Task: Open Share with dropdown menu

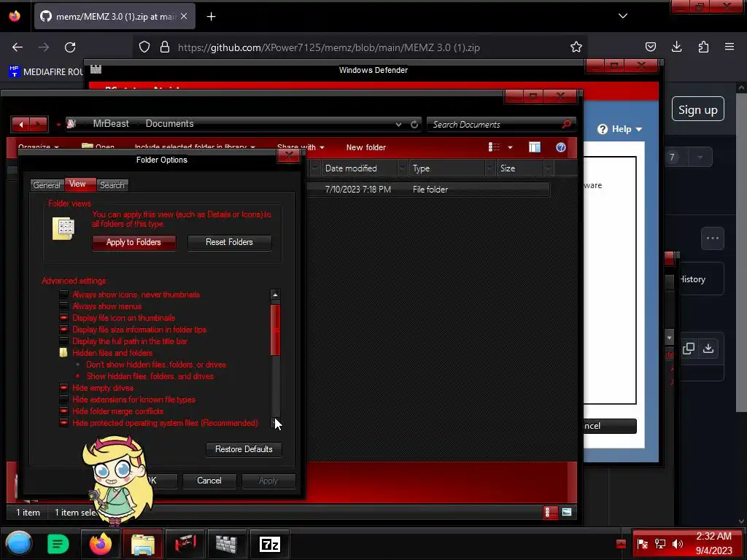Action: pos(301,147)
